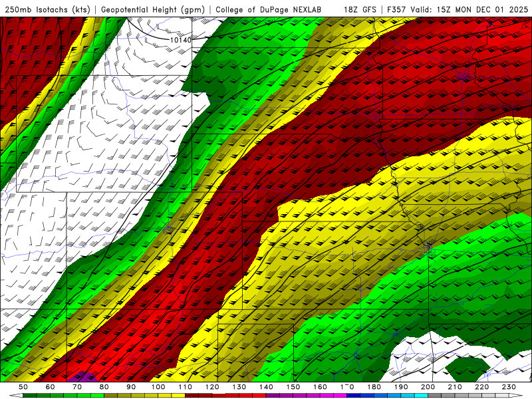
Task: Click the '90' value on the color scale
Action: point(131,387)
